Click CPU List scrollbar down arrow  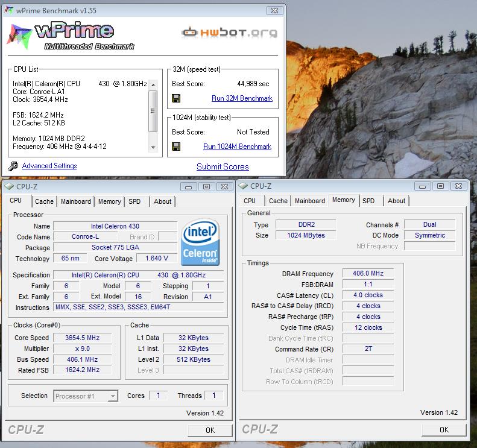[153, 147]
